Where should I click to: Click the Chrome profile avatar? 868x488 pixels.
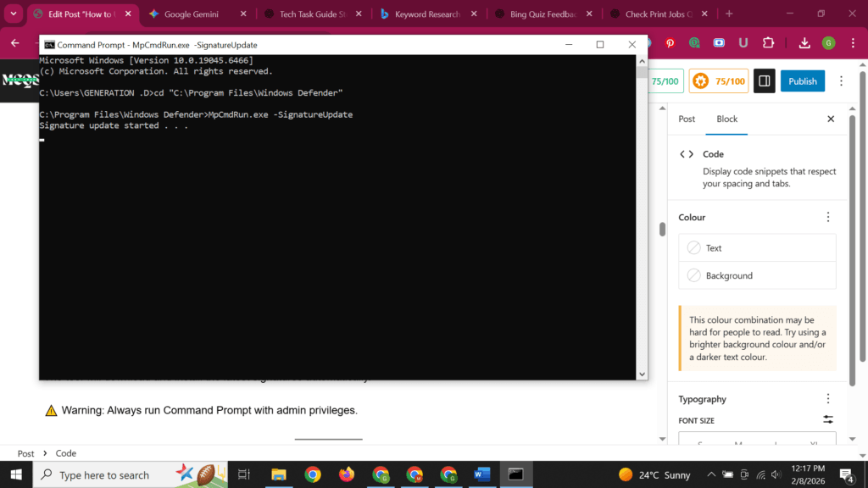click(x=828, y=43)
